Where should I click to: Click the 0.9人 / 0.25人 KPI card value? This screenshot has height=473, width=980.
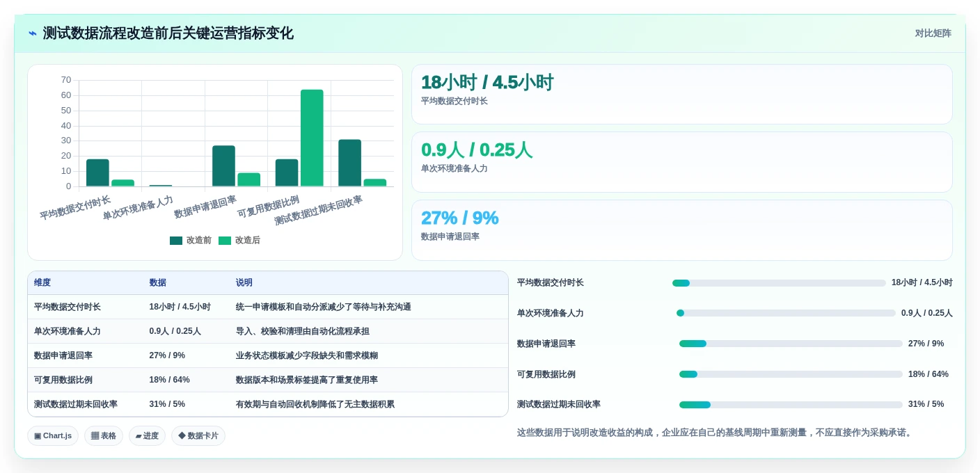tap(477, 150)
